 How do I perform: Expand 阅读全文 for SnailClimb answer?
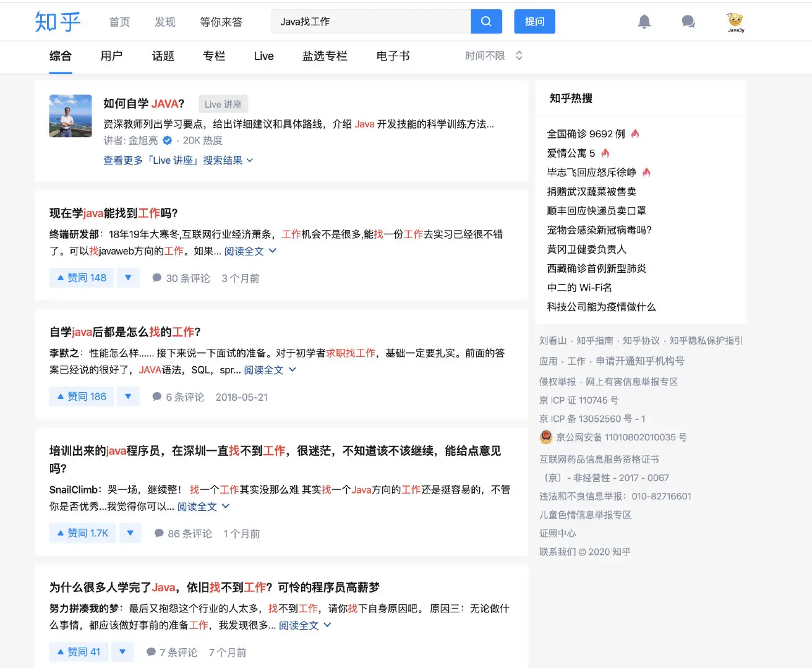(x=203, y=507)
